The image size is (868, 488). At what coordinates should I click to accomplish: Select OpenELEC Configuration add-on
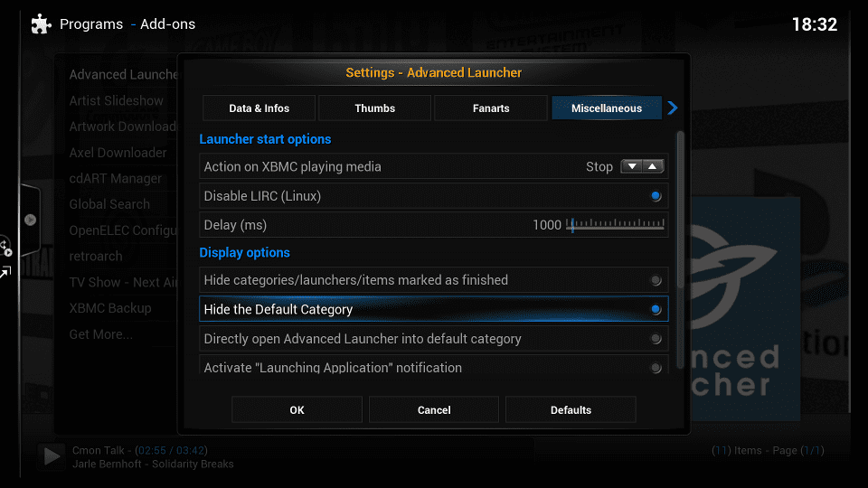(x=122, y=230)
